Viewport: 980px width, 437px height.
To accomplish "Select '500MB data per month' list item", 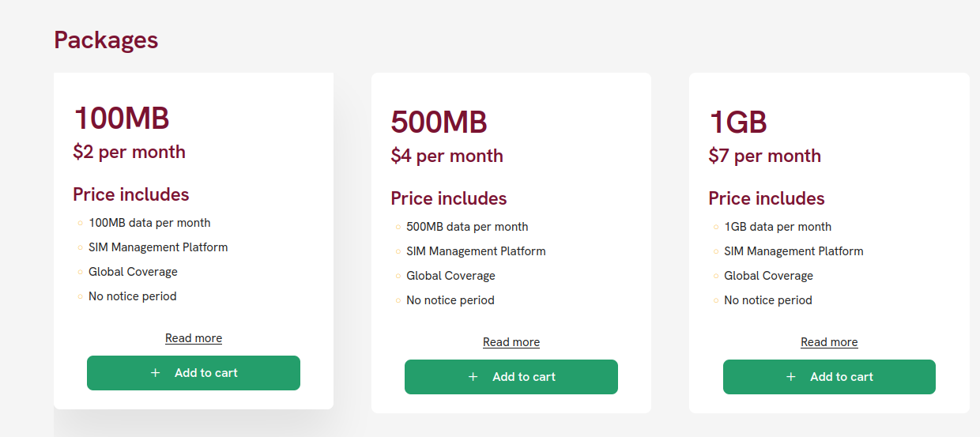I will click(467, 227).
